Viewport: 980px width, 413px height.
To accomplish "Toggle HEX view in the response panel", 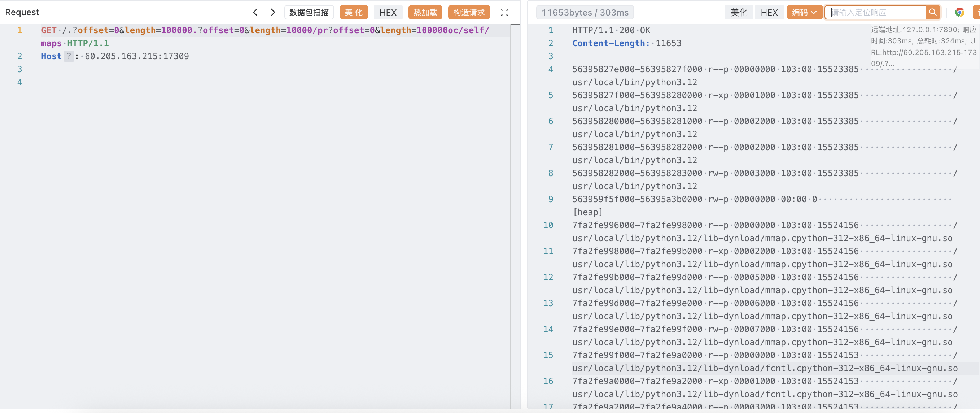I will pos(769,13).
